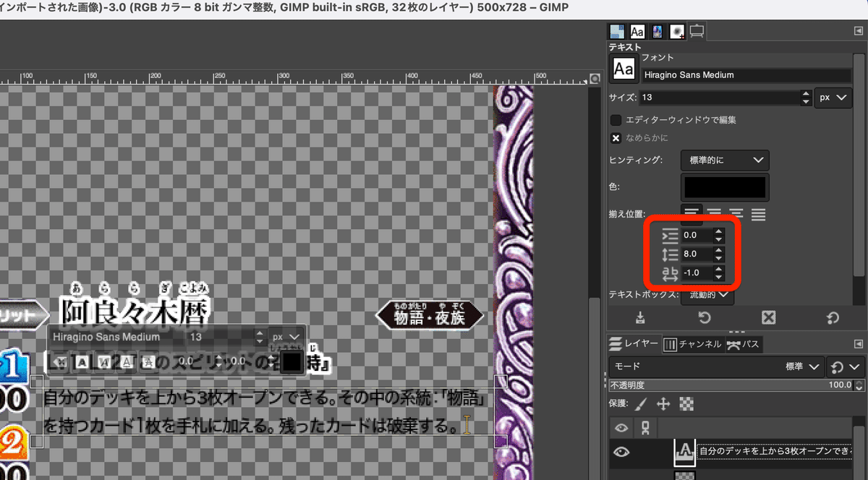Step the tool options font size spinner
Screen dimensions: 868x480
coord(806,98)
